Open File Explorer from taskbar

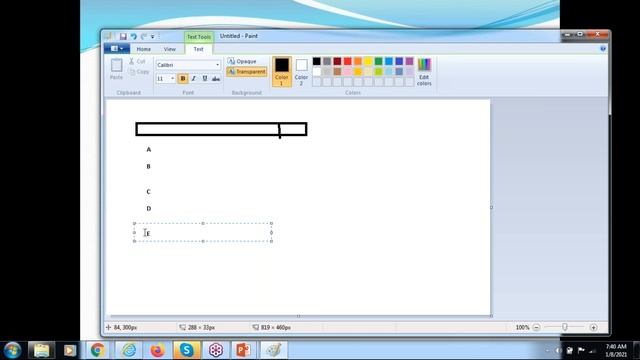click(x=41, y=350)
